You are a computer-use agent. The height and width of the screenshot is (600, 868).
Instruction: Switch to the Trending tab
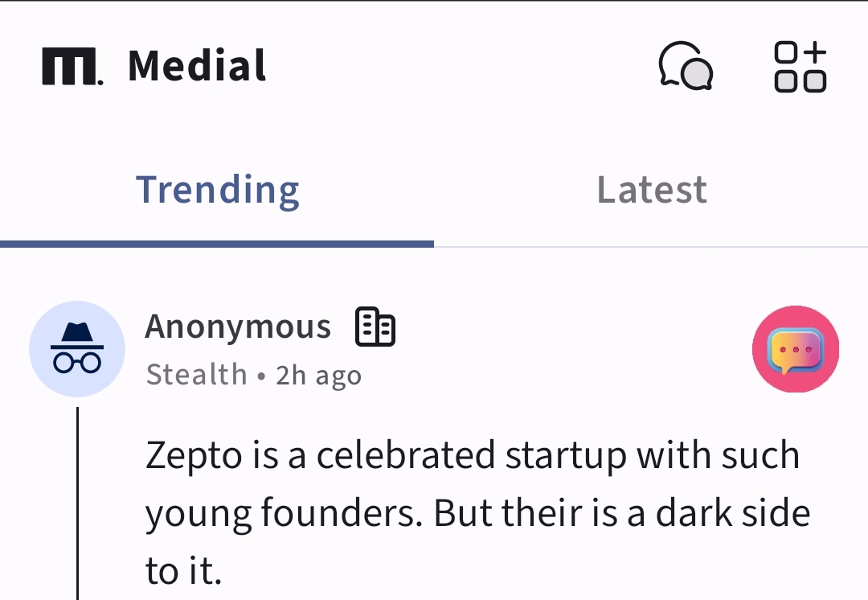pyautogui.click(x=217, y=191)
